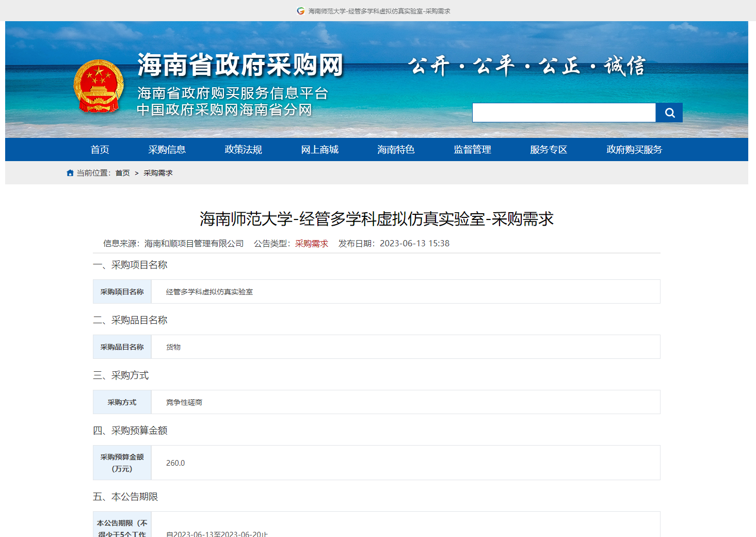Click the home icon in breadcrumb

pyautogui.click(x=70, y=173)
